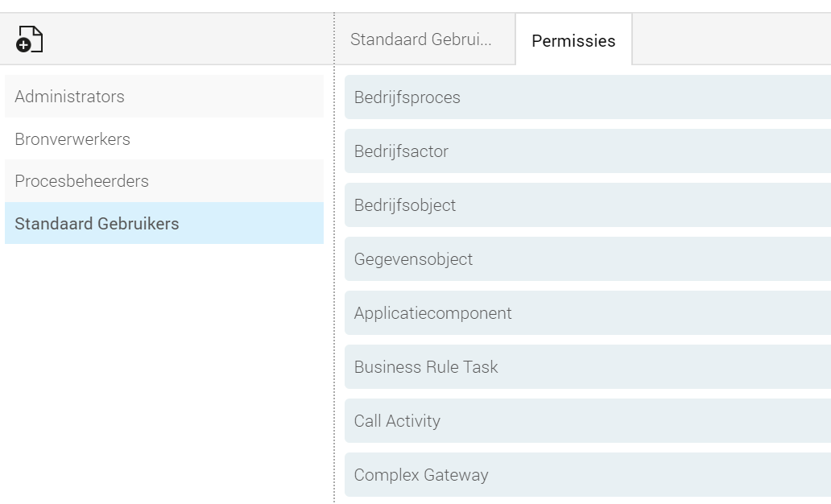Click empty toolbar area beside add icon
The image size is (831, 504).
185,39
